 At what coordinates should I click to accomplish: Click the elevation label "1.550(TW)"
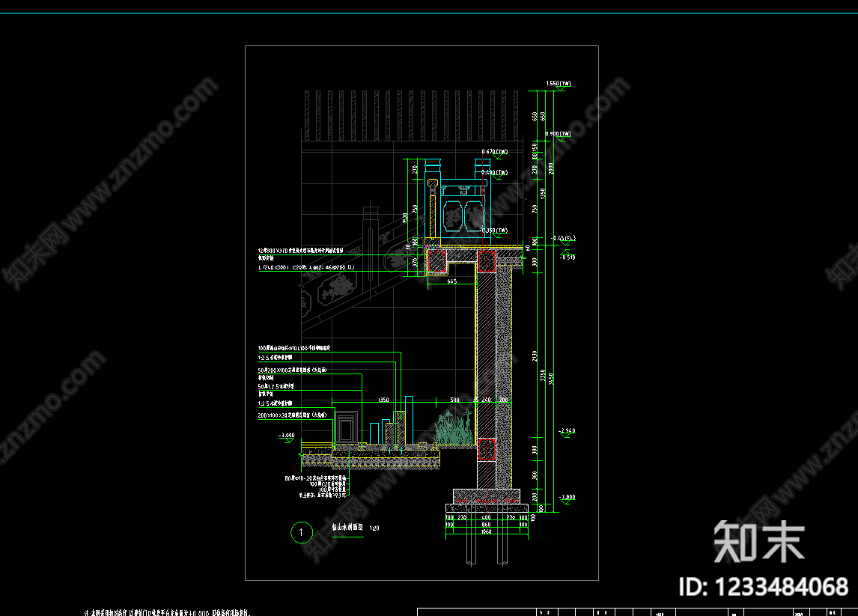tap(558, 84)
